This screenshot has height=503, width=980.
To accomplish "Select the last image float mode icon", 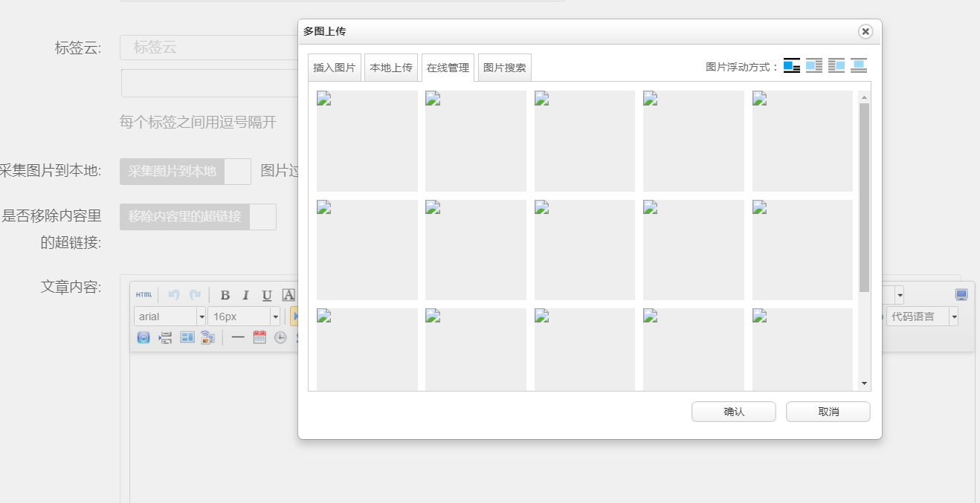I will [x=859, y=66].
